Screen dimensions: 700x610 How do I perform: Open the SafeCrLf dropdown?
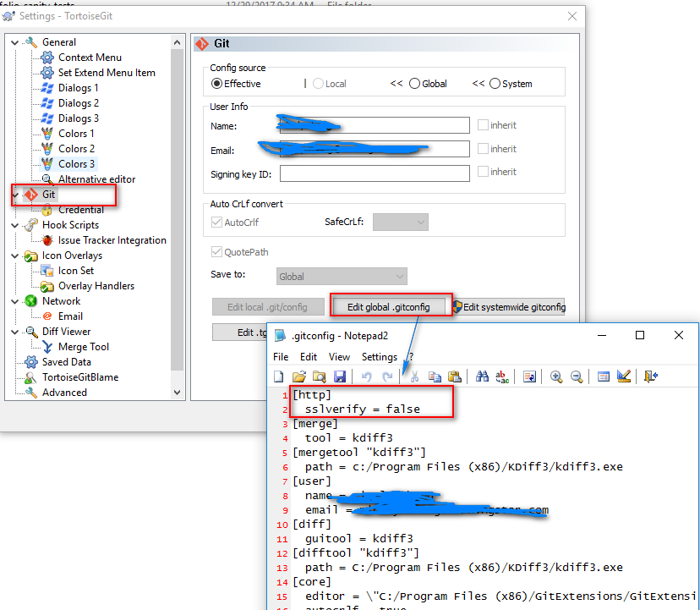coord(401,223)
